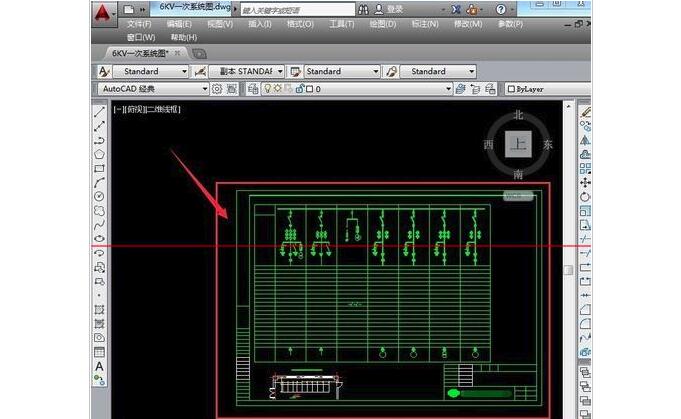Select the Move tool
This screenshot has width=681, height=419.
tap(585, 182)
